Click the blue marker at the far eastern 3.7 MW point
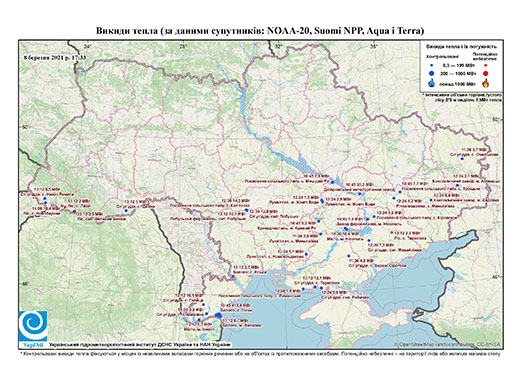This screenshot has height=368, width=520. point(462,159)
